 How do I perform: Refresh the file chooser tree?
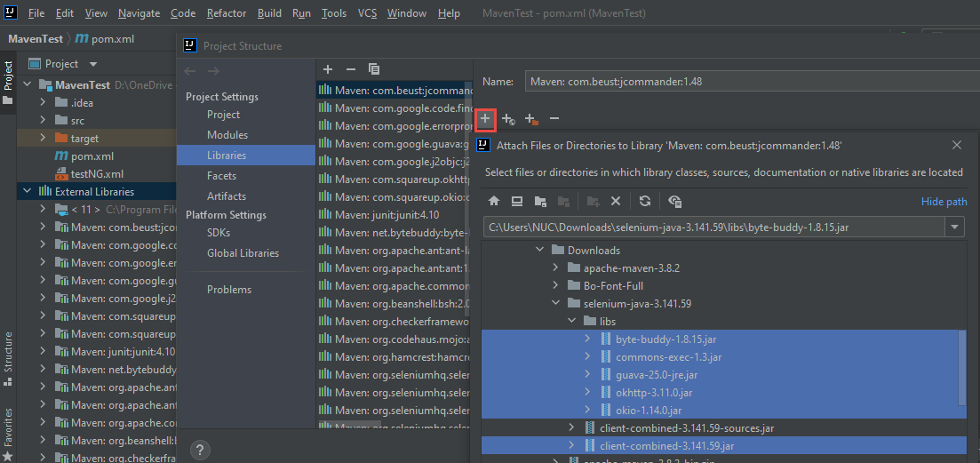[645, 201]
